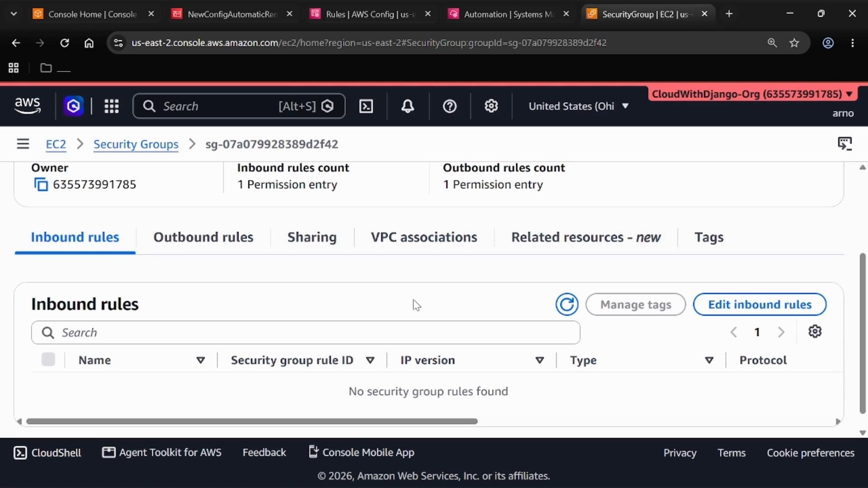
Task: Open the AWS services grid menu
Action: pyautogui.click(x=111, y=106)
